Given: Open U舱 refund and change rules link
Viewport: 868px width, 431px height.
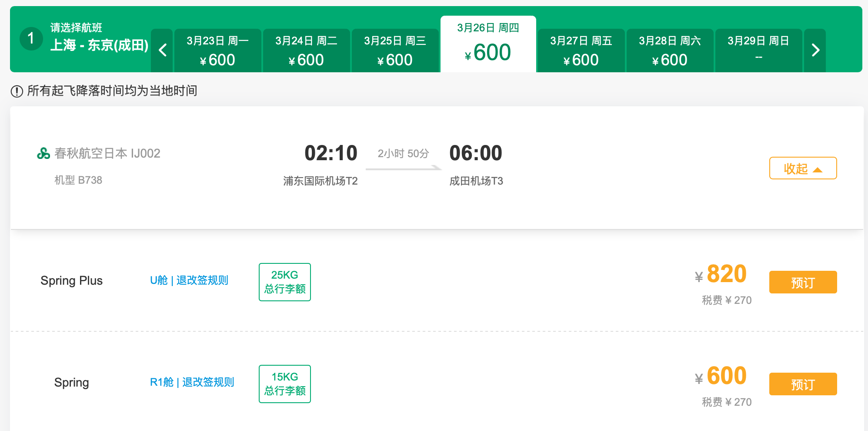Looking at the screenshot, I should (189, 280).
